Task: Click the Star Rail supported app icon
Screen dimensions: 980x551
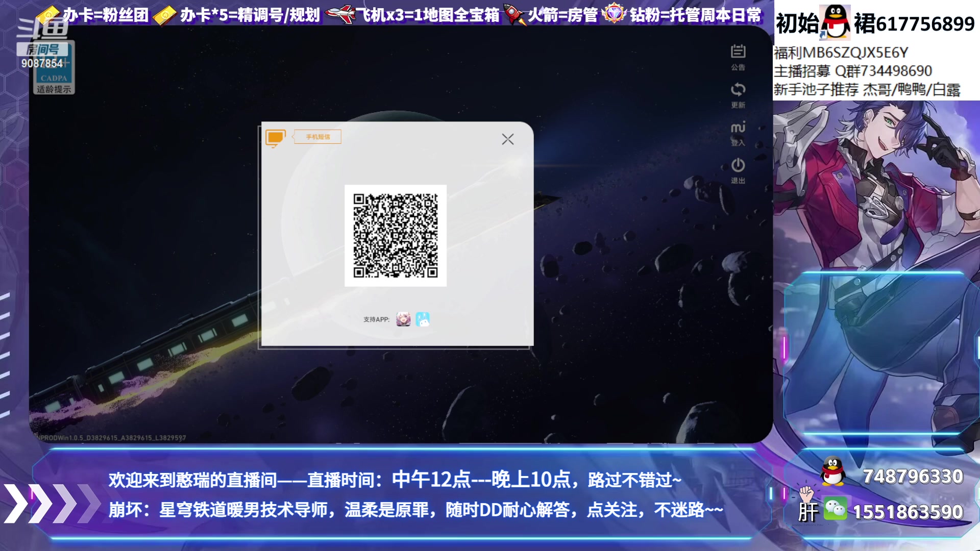Action: [403, 319]
